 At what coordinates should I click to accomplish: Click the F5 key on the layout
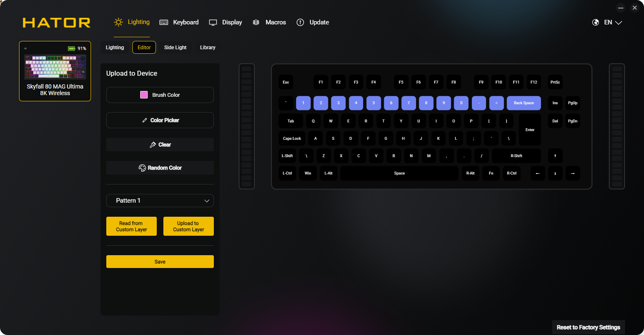click(x=401, y=82)
